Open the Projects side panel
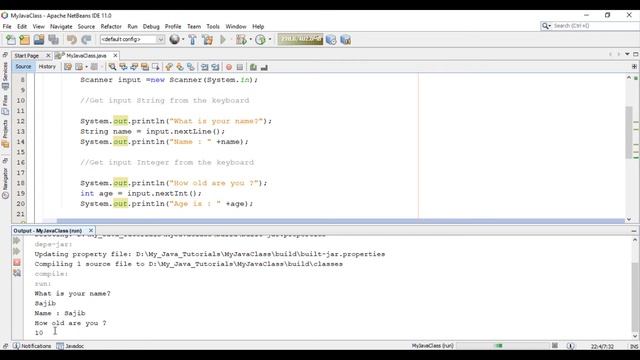 click(5, 133)
